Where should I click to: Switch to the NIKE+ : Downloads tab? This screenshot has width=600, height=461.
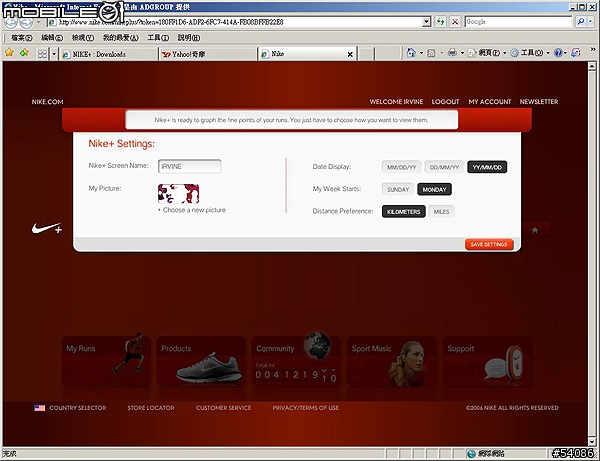(109, 54)
